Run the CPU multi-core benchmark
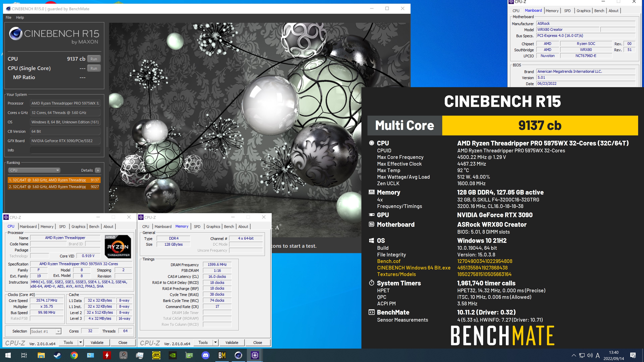 point(94,59)
